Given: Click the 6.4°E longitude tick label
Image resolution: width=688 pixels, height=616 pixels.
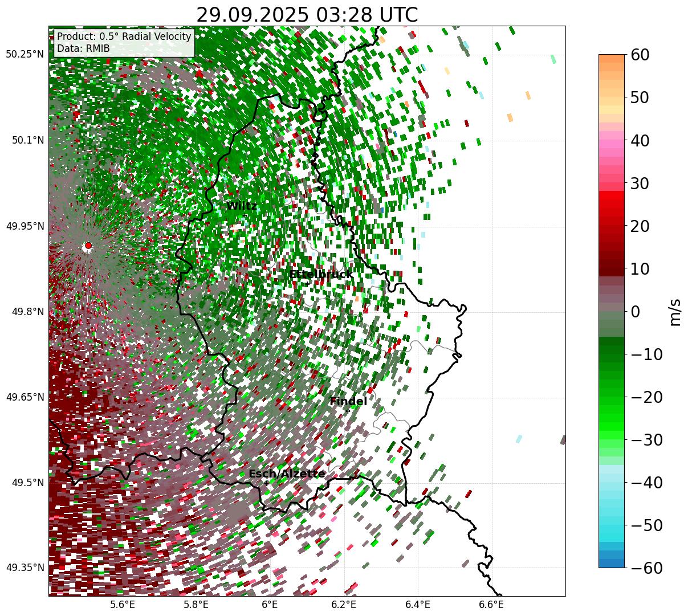Looking at the screenshot, I should (x=417, y=605).
